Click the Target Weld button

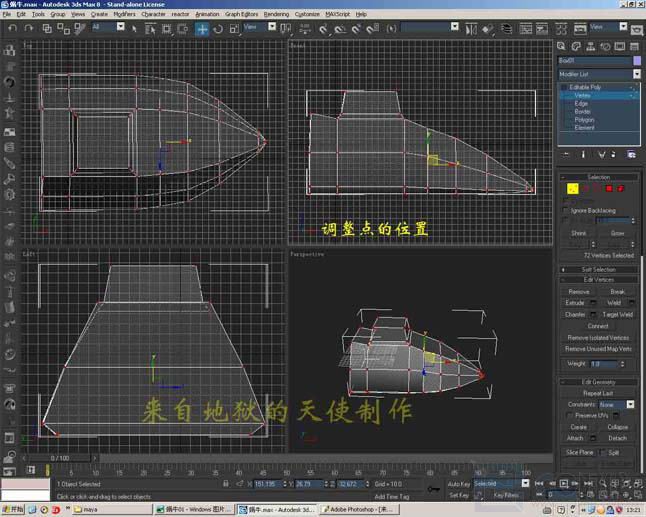click(617, 315)
